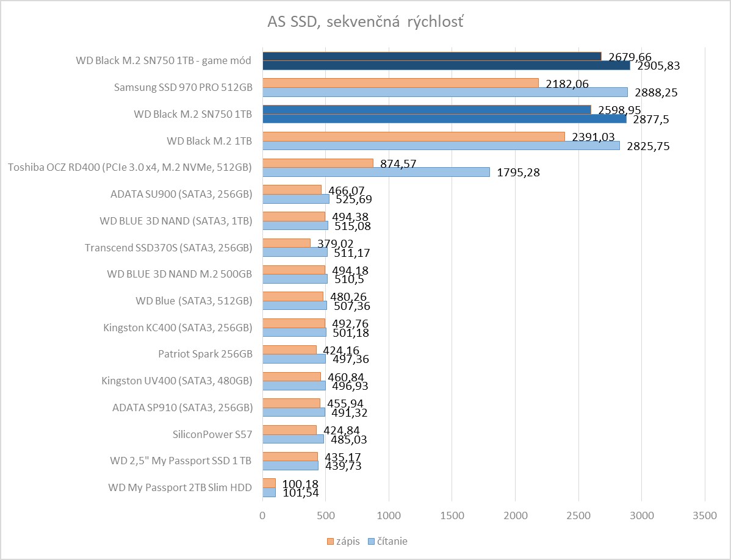Select the 2391,03 data label
731x560 pixels.
click(x=594, y=137)
